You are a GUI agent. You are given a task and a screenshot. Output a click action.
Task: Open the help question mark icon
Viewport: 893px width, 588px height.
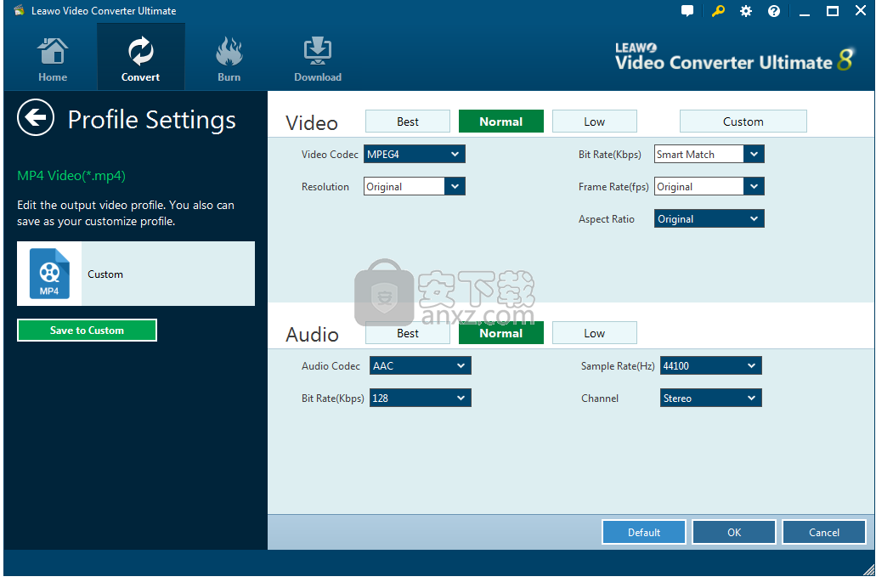click(x=774, y=11)
